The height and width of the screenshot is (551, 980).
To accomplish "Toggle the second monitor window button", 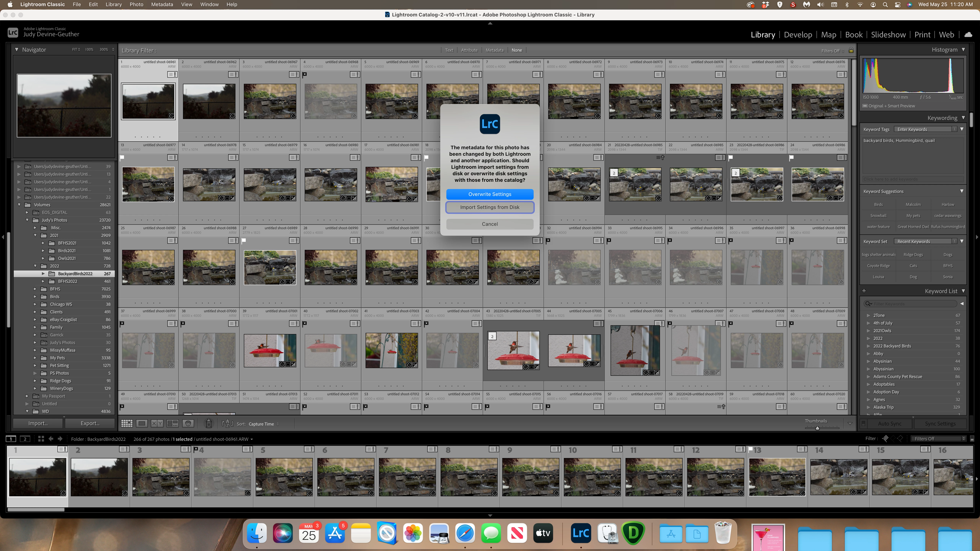I will point(25,439).
